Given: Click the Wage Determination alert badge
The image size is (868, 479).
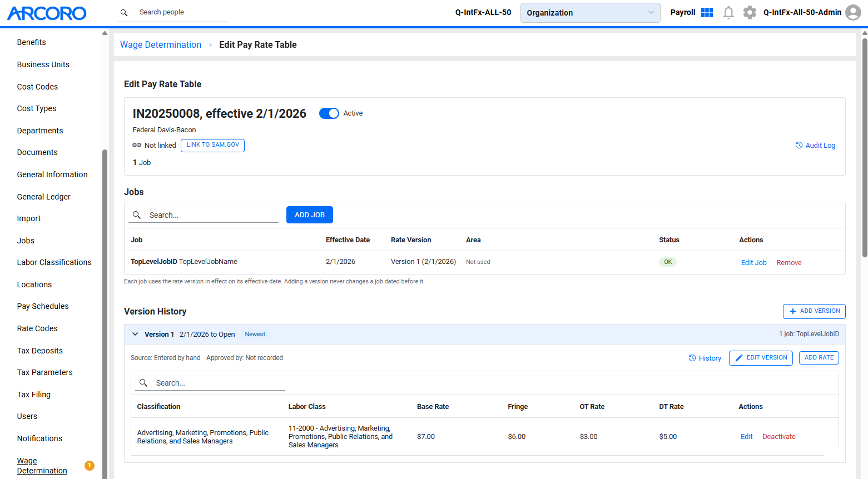Looking at the screenshot, I should (90, 466).
